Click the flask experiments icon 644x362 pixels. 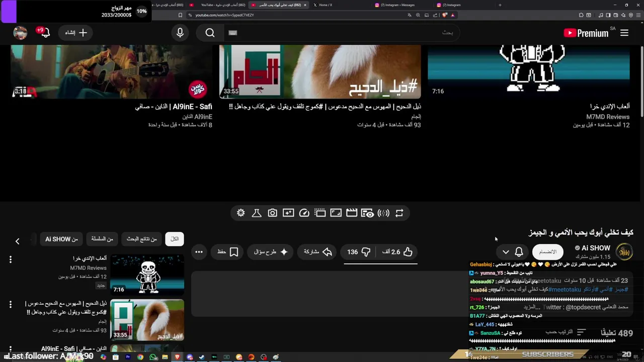[257, 213]
